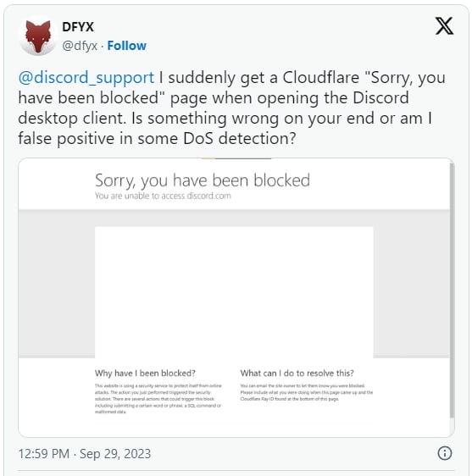472x476 pixels.
Task: Click the 'What can I do to resolve this?' heading
Action: [x=297, y=373]
